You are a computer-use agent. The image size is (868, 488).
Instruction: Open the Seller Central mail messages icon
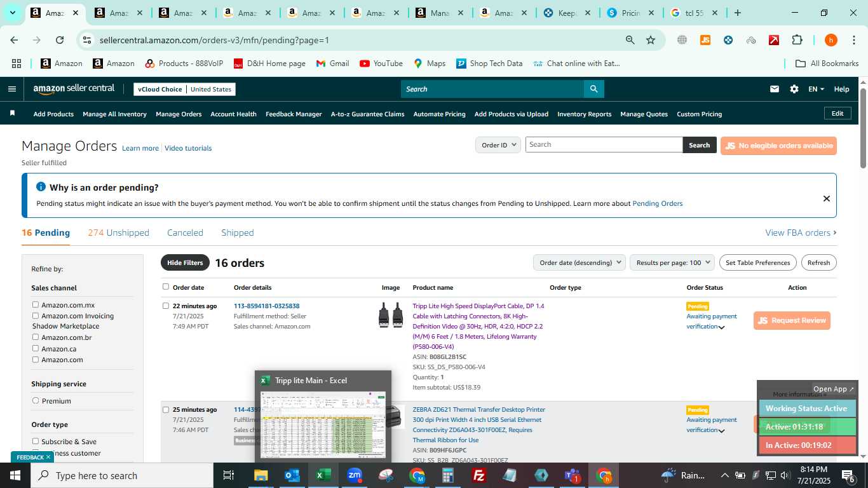tap(774, 89)
